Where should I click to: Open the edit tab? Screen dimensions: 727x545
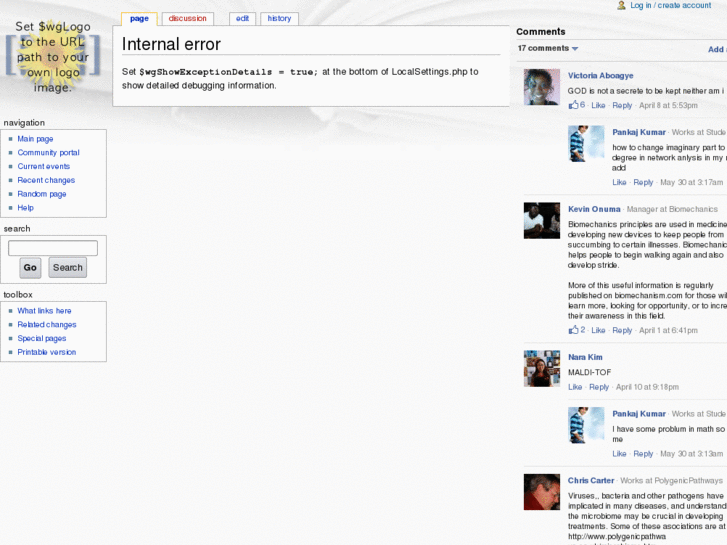tap(242, 19)
